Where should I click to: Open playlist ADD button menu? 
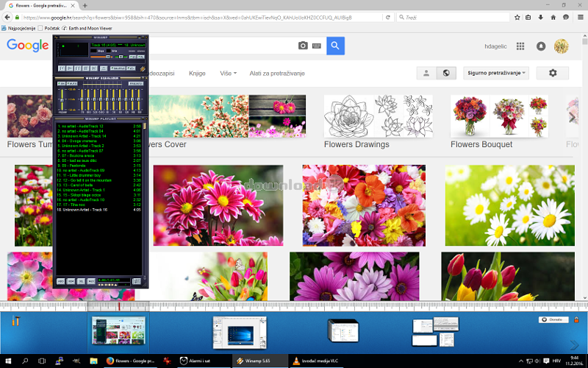61,281
